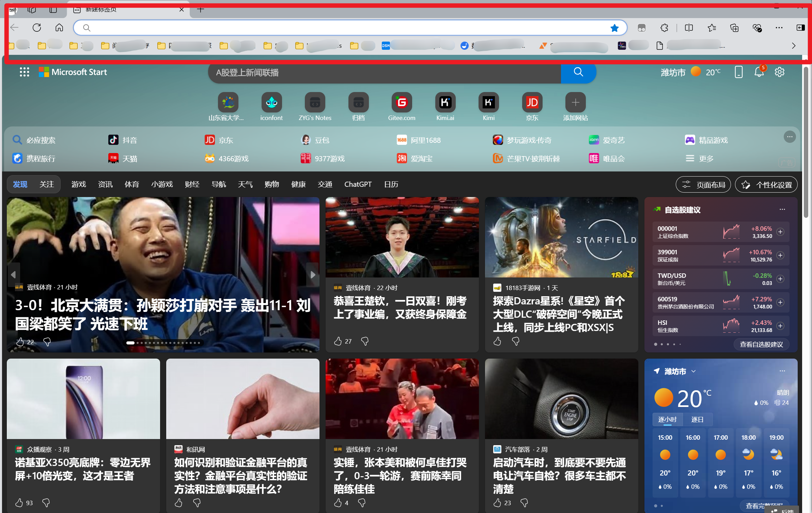
Task: Click the 个性化设置 button
Action: click(x=766, y=185)
